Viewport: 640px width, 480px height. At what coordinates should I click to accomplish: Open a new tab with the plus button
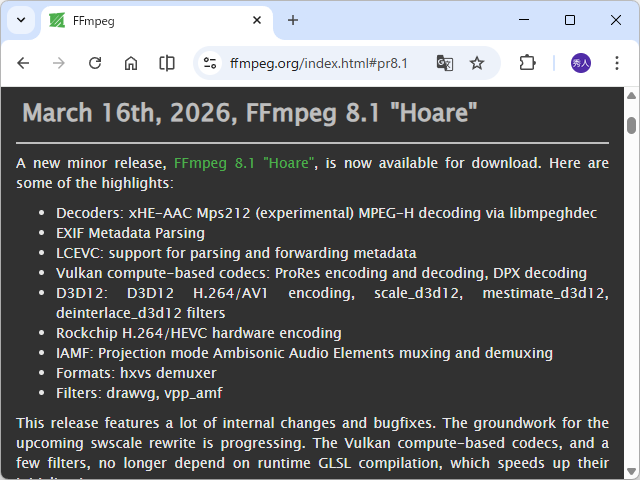293,20
